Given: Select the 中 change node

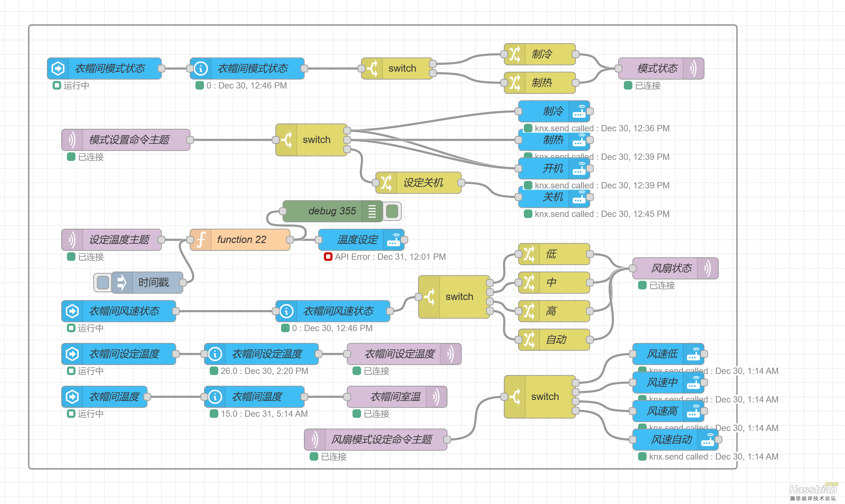Looking at the screenshot, I should coord(554,283).
